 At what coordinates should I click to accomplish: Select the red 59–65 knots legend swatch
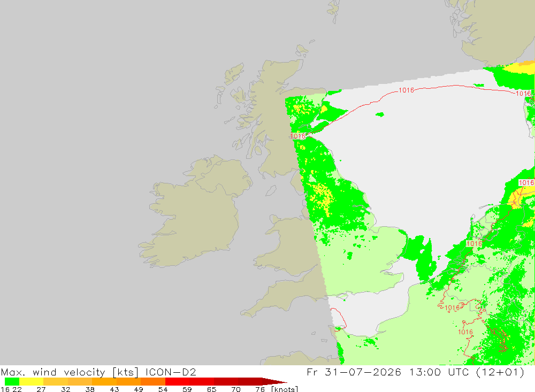(x=202, y=381)
